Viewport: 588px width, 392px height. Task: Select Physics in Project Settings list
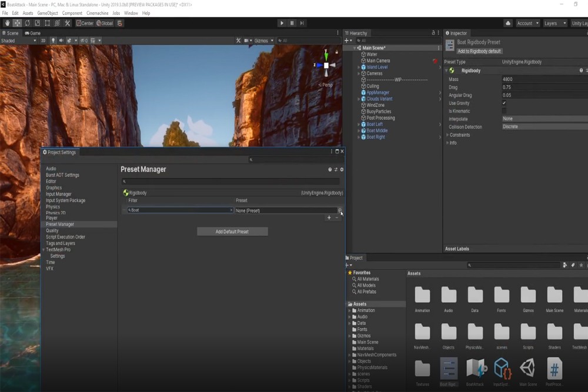coord(53,207)
